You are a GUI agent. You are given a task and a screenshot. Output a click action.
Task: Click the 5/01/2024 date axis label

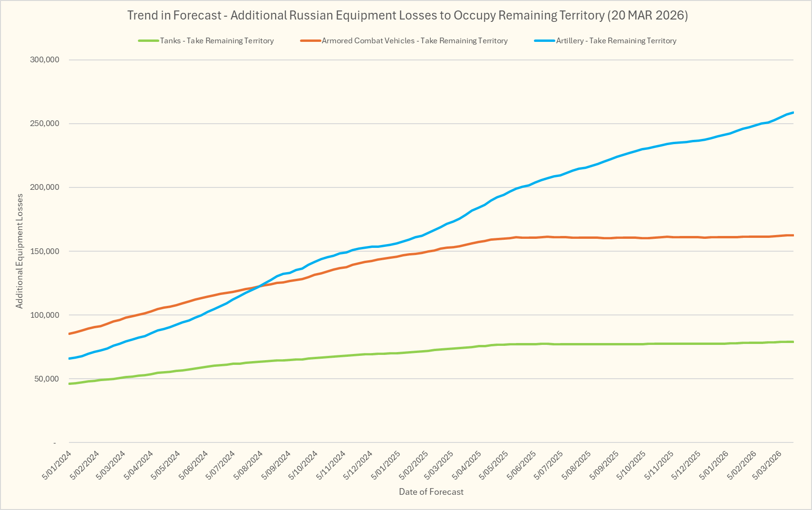[x=57, y=465]
